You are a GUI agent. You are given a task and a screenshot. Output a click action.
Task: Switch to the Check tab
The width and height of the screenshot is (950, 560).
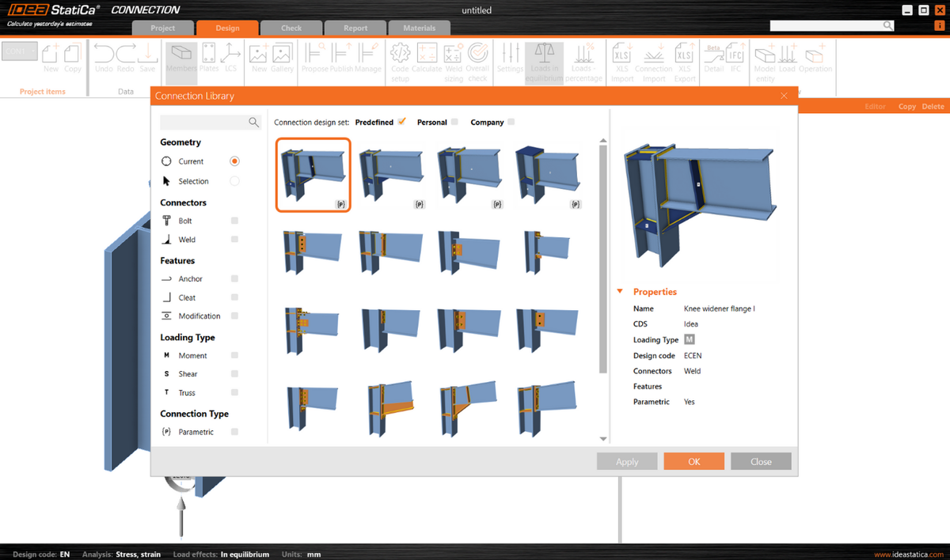(x=291, y=27)
